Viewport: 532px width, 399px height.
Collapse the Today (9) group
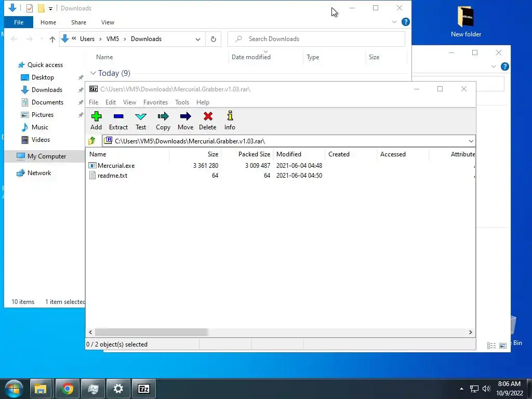tap(93, 73)
